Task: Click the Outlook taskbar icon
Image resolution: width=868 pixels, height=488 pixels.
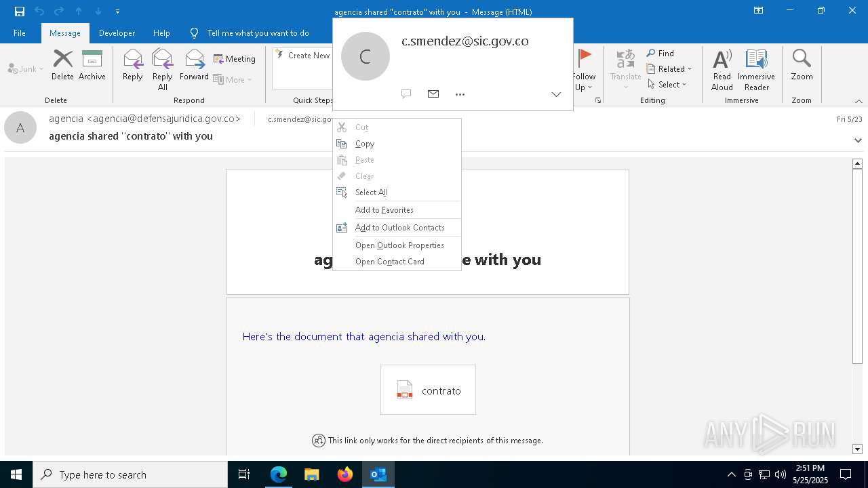Action: point(378,474)
